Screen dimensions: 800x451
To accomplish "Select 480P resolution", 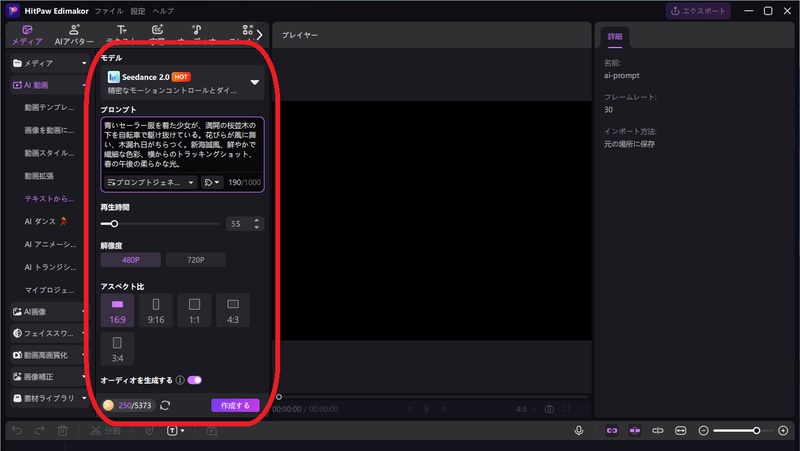I will pyautogui.click(x=131, y=260).
